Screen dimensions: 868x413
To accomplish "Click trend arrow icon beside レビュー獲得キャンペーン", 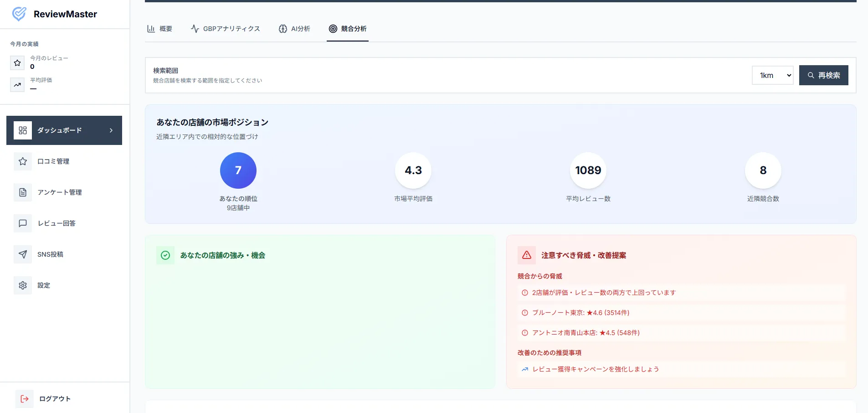I will click(525, 369).
